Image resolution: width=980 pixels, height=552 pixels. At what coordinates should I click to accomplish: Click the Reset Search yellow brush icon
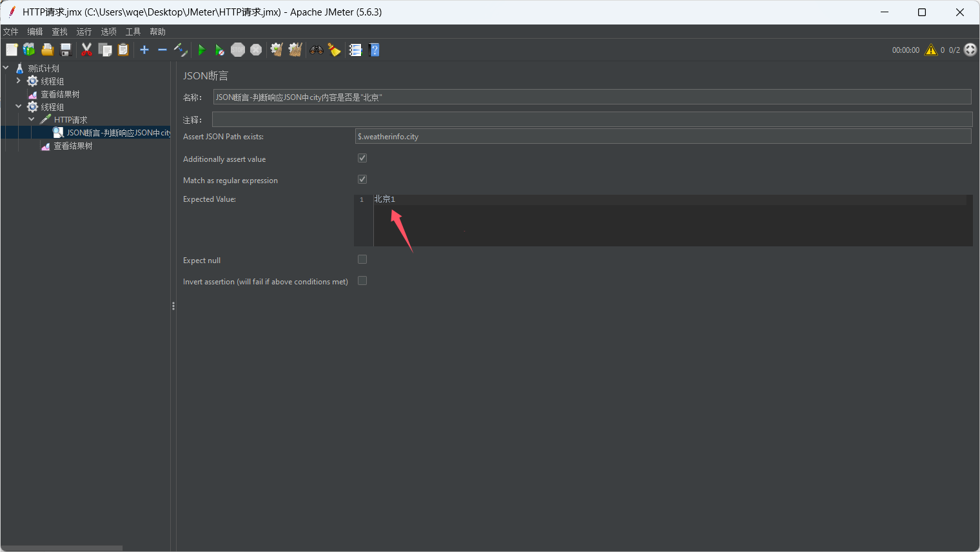334,50
